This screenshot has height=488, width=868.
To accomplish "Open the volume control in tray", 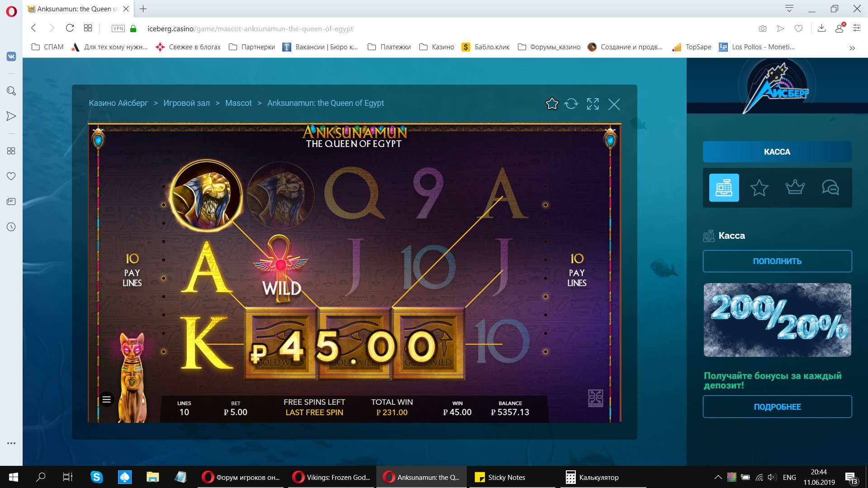I will click(772, 477).
